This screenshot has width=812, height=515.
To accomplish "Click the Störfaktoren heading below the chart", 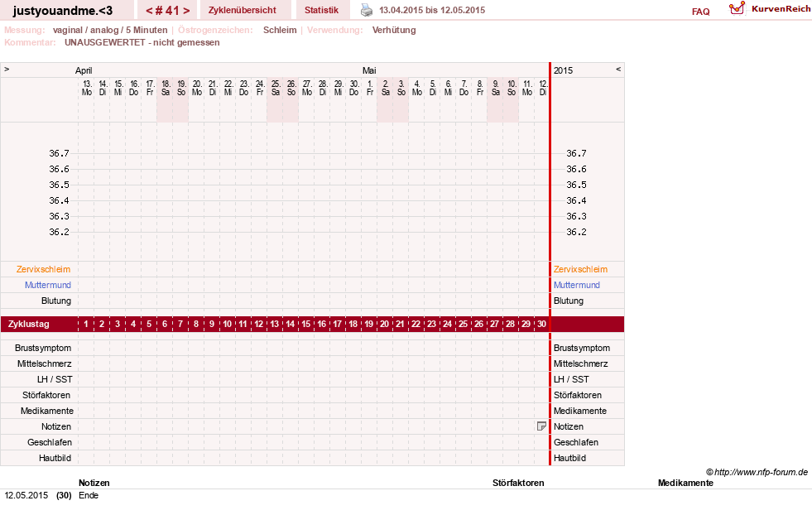I will click(x=518, y=483).
